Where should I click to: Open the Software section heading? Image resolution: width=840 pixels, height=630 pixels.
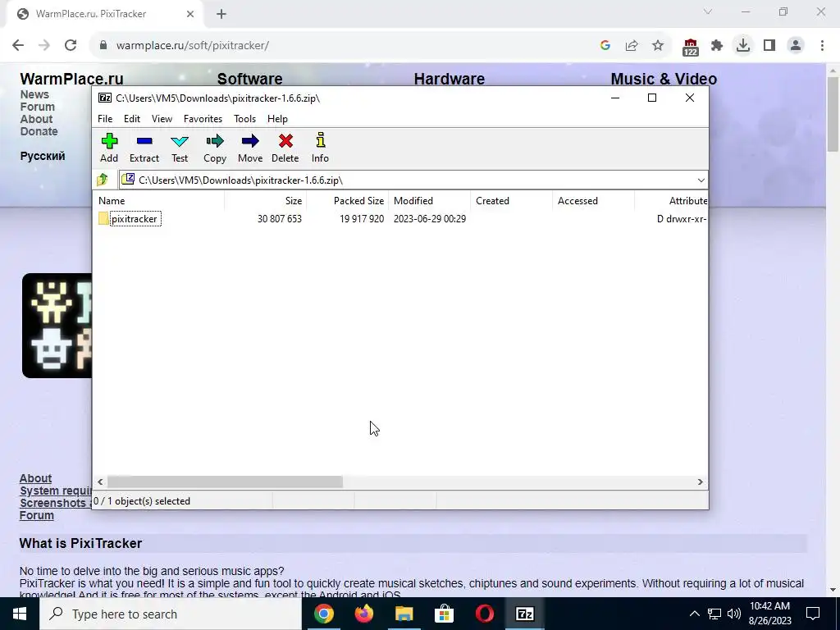click(249, 78)
